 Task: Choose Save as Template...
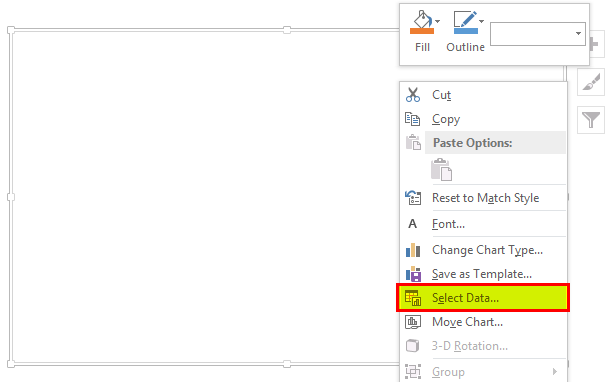[483, 274]
